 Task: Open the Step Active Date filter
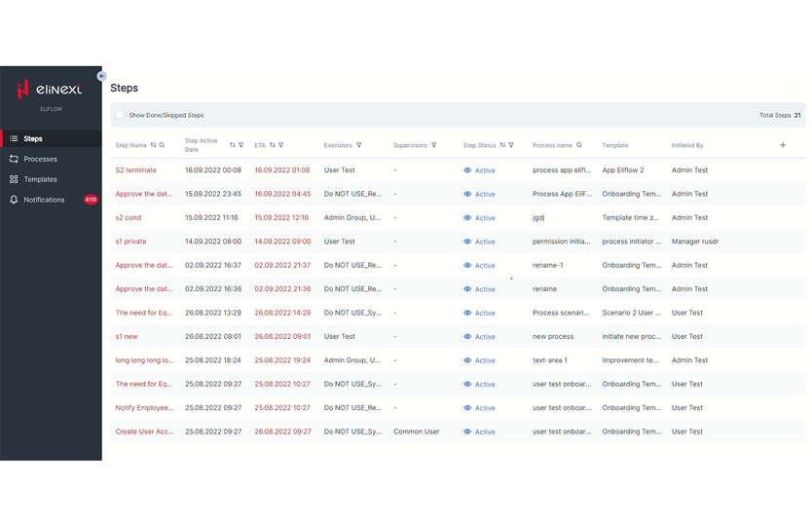click(x=241, y=145)
